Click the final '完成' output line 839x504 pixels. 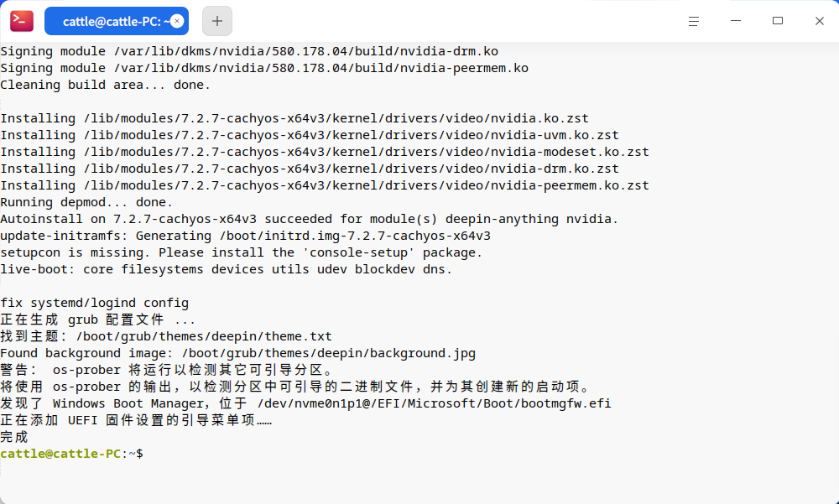point(14,437)
